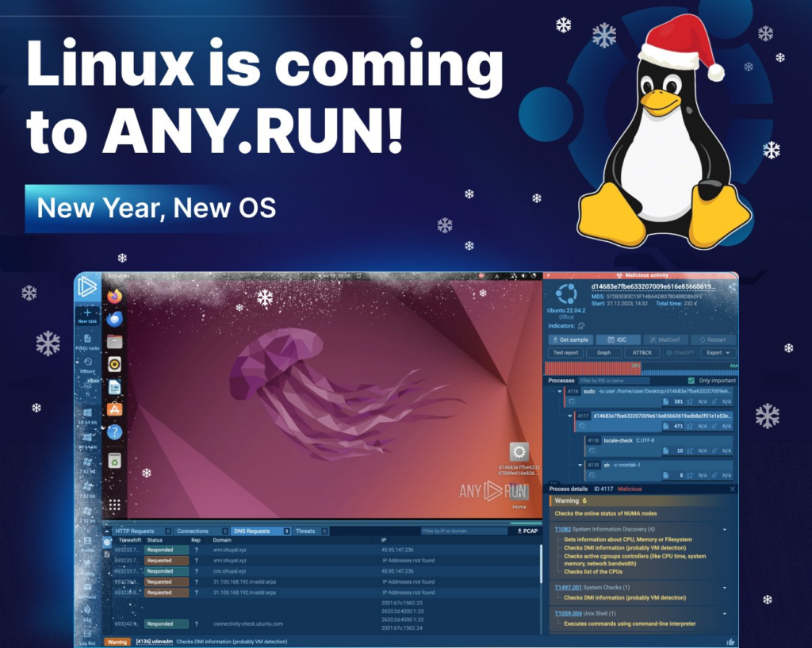Click Log Out in the sidebar
The height and width of the screenshot is (648, 812).
[87, 637]
